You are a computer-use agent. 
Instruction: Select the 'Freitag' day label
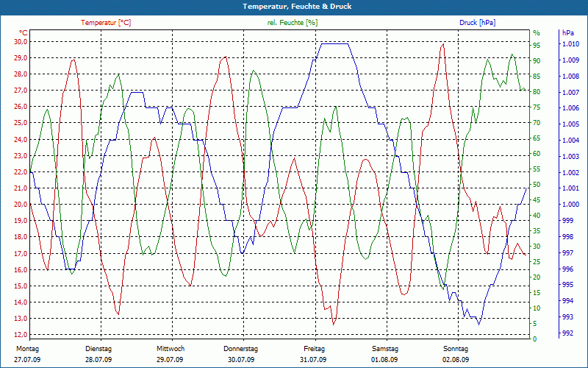coord(315,349)
